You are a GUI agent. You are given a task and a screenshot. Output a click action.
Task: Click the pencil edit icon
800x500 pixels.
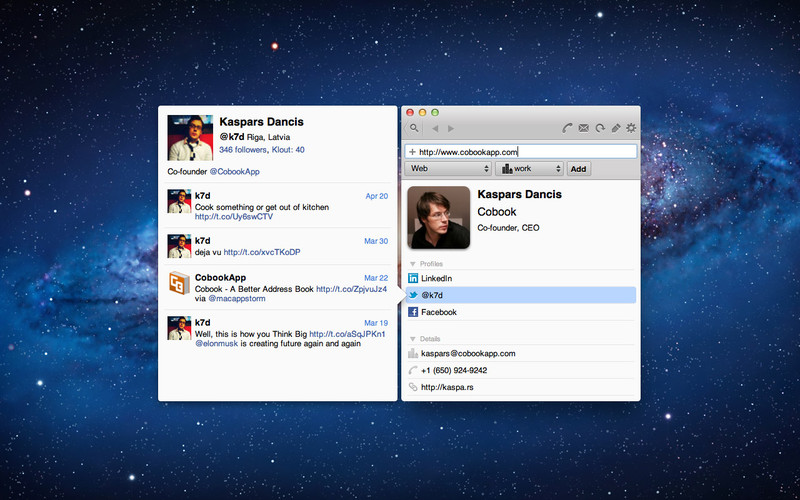616,128
